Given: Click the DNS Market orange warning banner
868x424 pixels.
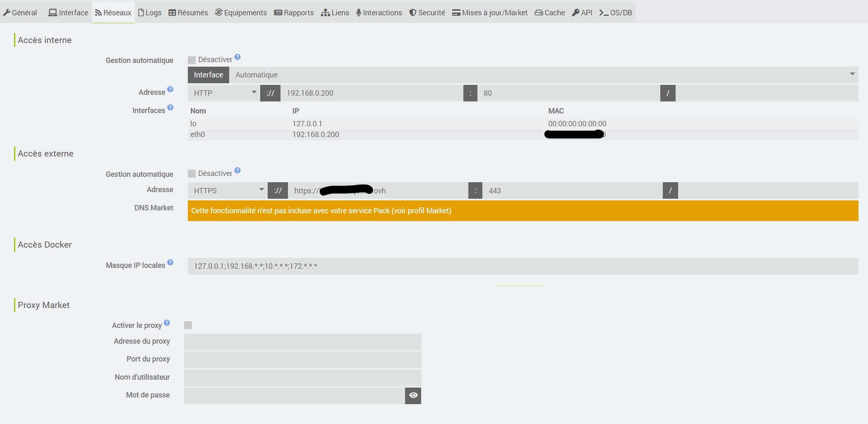Looking at the screenshot, I should coord(523,211).
